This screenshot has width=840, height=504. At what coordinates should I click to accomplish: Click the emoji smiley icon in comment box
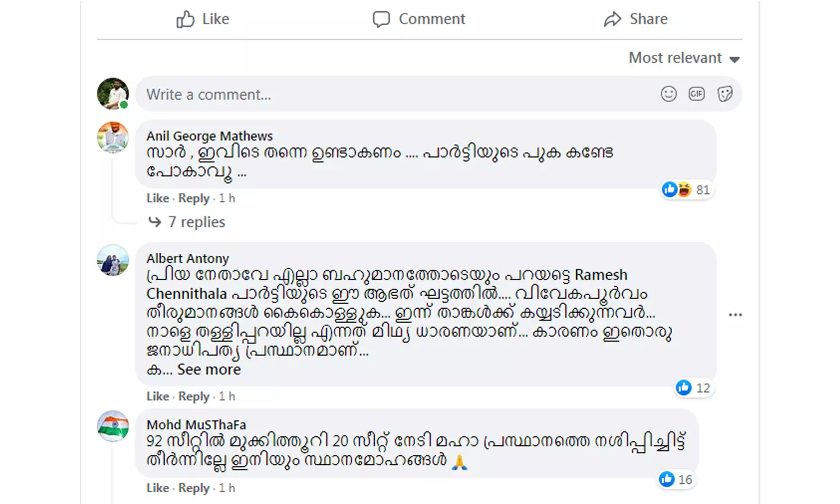pyautogui.click(x=668, y=94)
